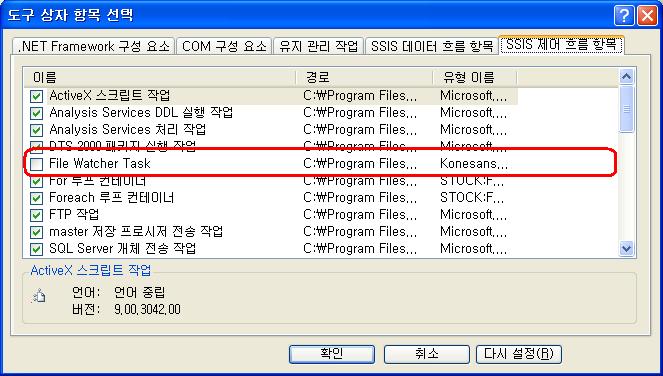The height and width of the screenshot is (376, 663).
Task: Click the scrollbar down arrow
Action: [x=626, y=248]
